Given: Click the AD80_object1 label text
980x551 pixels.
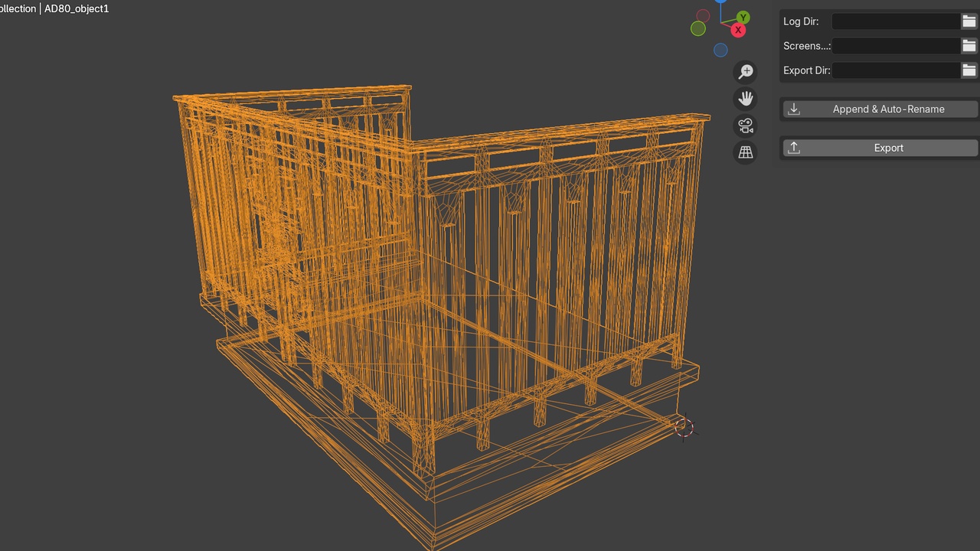Looking at the screenshot, I should click(x=77, y=9).
